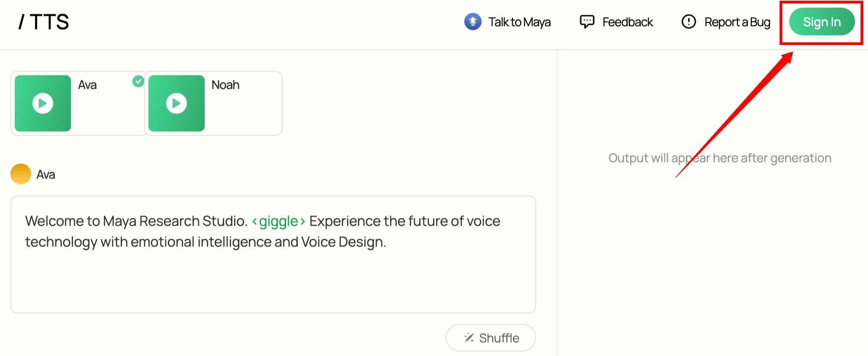868x356 pixels.
Task: Open the Talk to Maya link
Action: 519,22
